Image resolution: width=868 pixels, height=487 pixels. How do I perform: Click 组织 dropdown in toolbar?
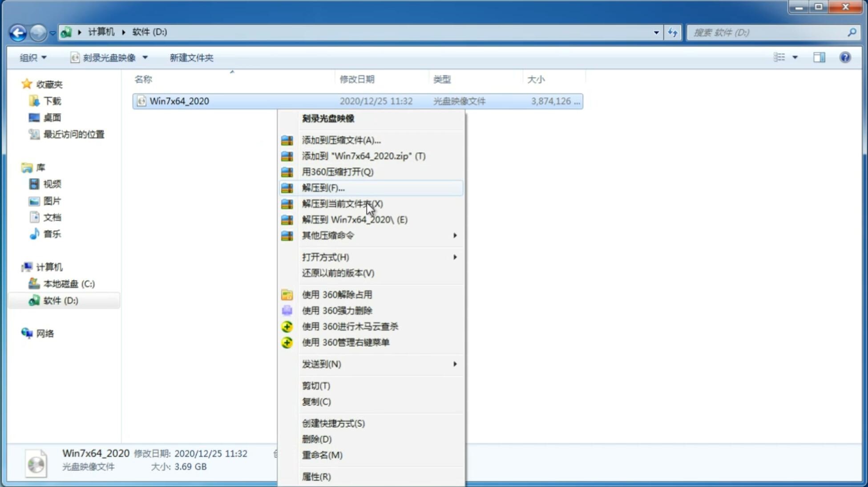click(x=33, y=57)
